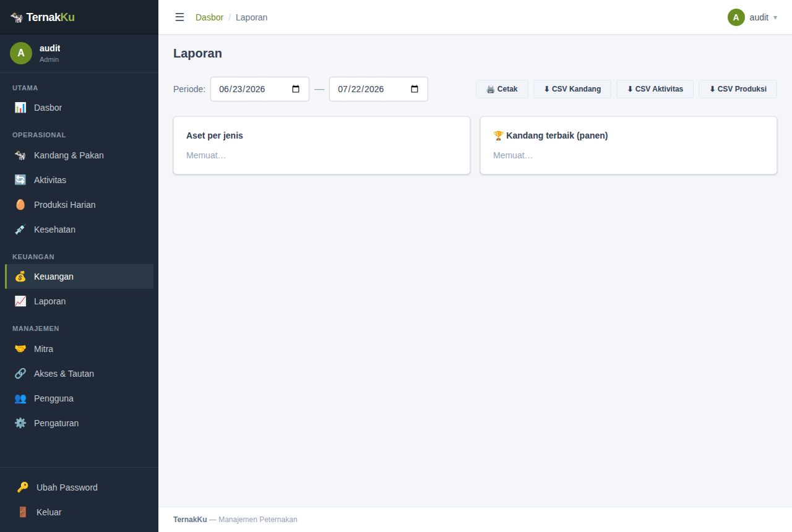This screenshot has height=532, width=792.
Task: Open the start date calendar picker
Action: pyautogui.click(x=296, y=89)
